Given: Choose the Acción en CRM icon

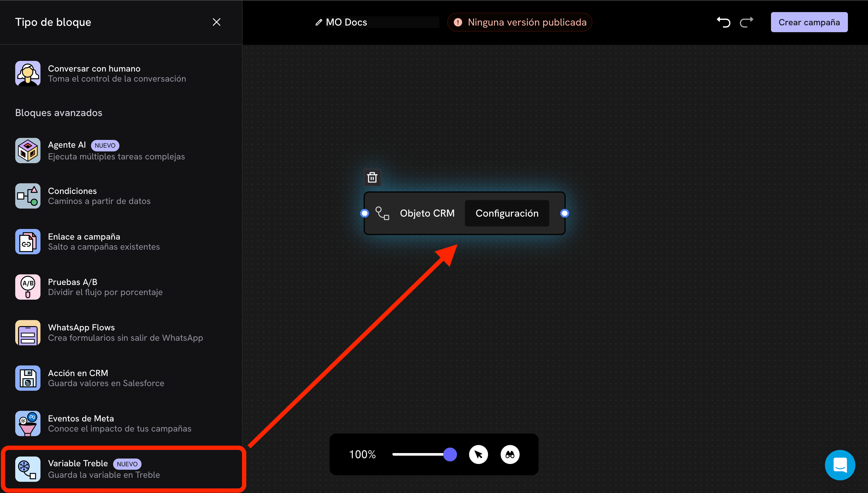Looking at the screenshot, I should point(28,378).
